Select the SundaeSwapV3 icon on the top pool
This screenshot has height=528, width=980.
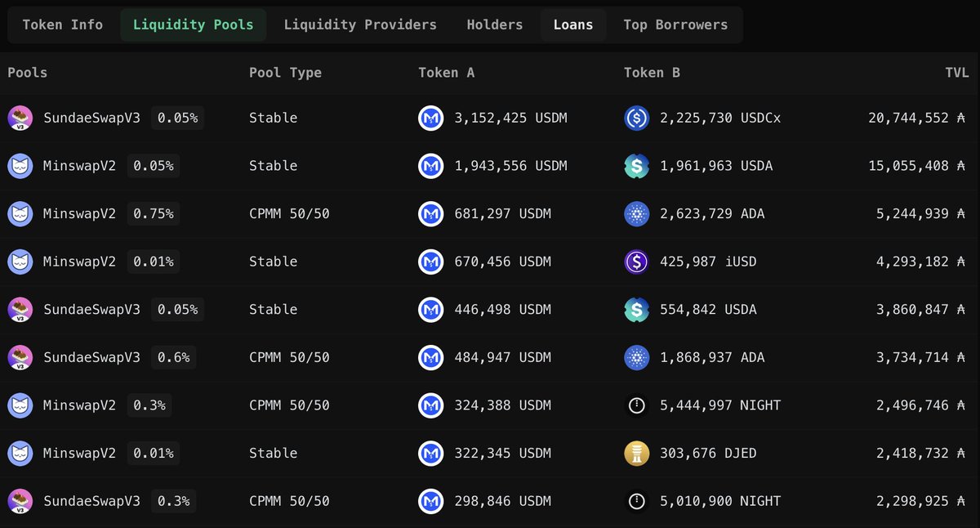pos(20,118)
